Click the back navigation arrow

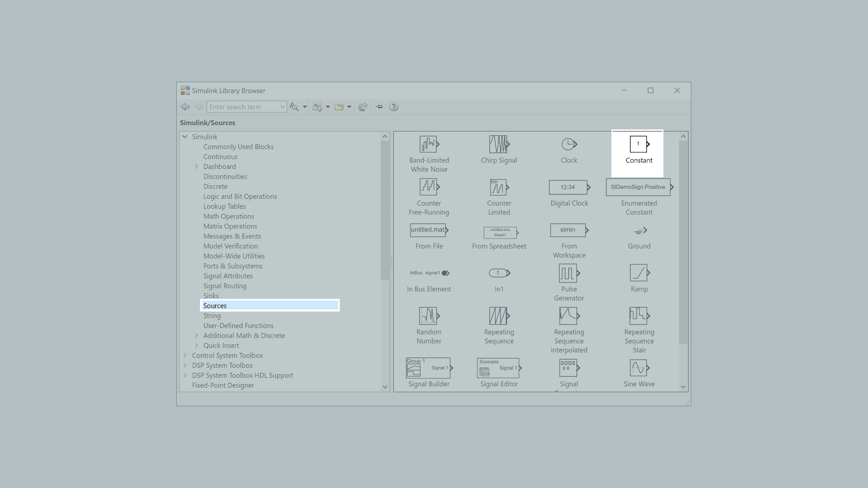(185, 107)
